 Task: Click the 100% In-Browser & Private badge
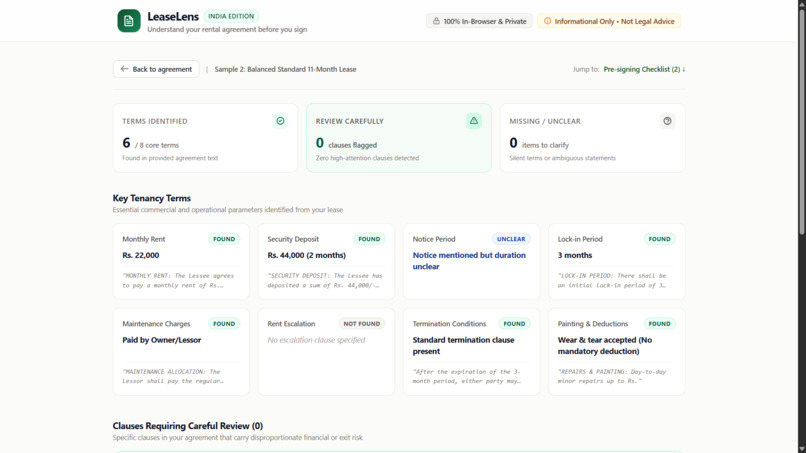[479, 21]
